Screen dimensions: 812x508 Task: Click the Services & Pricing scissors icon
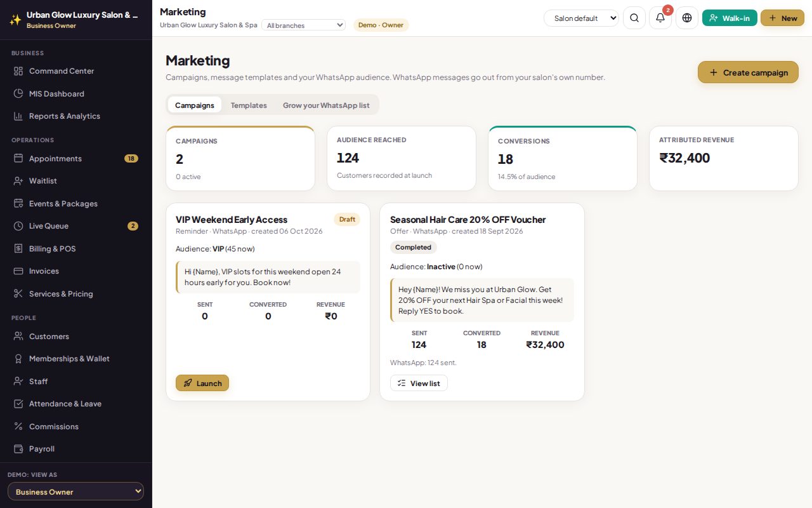[x=18, y=294]
